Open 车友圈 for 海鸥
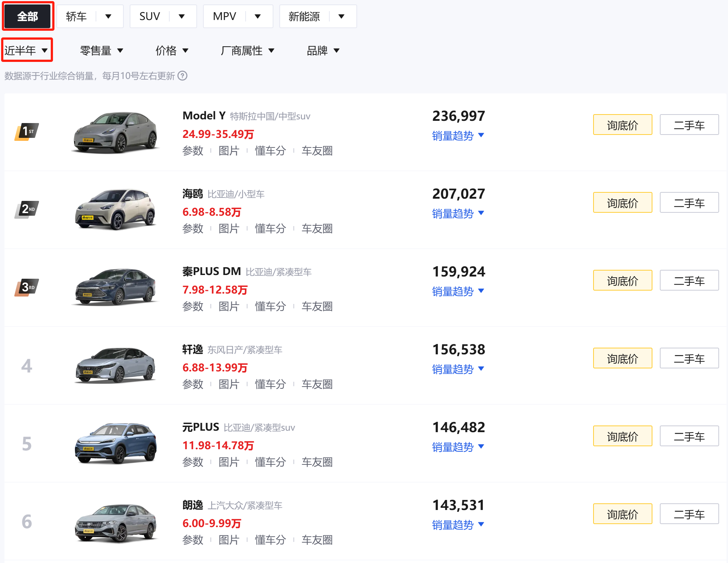Image resolution: width=728 pixels, height=563 pixels. (x=317, y=229)
